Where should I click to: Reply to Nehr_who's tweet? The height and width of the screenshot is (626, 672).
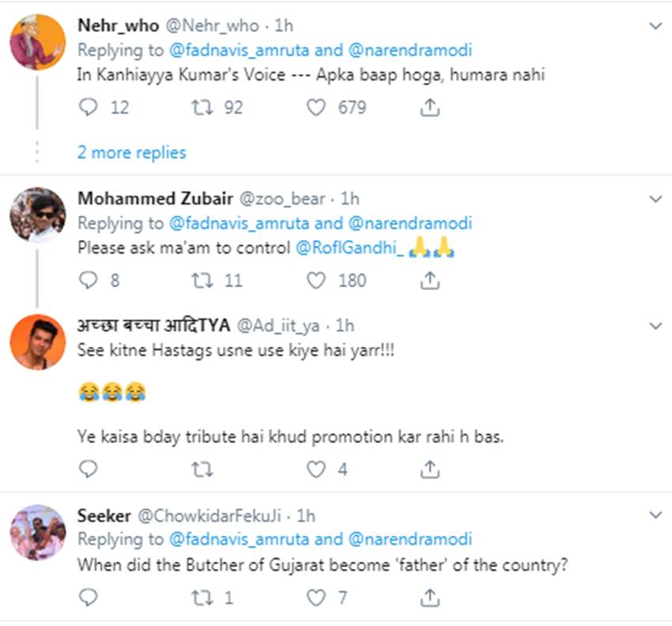point(89,107)
